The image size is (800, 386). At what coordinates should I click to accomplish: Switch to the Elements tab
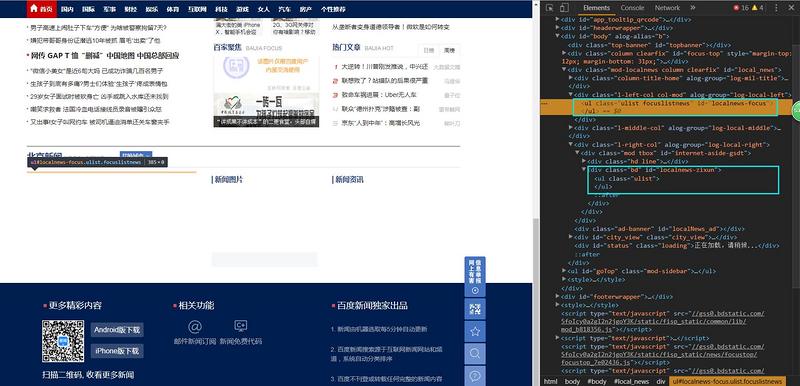[x=596, y=8]
